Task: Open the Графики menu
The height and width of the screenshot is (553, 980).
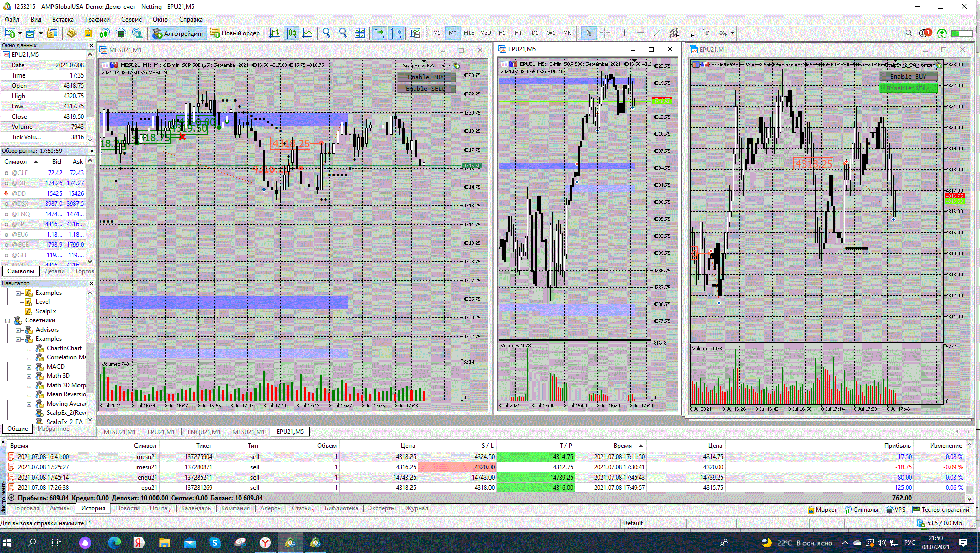Action: [97, 19]
